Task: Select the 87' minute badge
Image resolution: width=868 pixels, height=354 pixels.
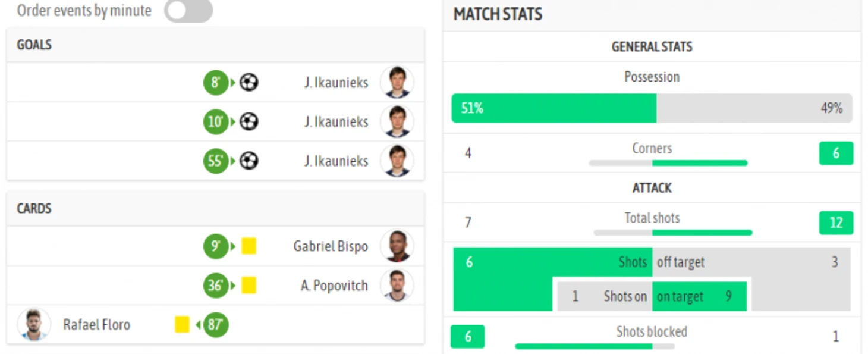Action: (216, 325)
